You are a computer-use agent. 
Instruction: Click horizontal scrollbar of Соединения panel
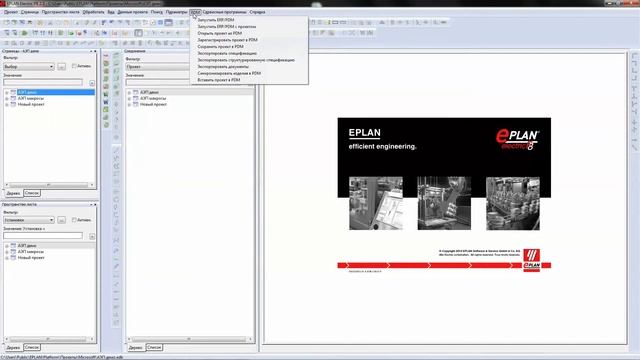coord(190,339)
